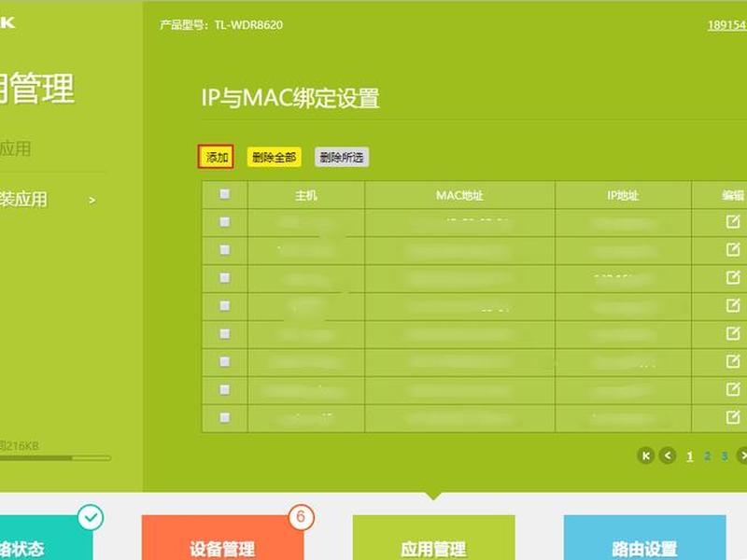Open the network status tab with checkmark
Viewport: 747px width, 560px height.
tap(46, 538)
